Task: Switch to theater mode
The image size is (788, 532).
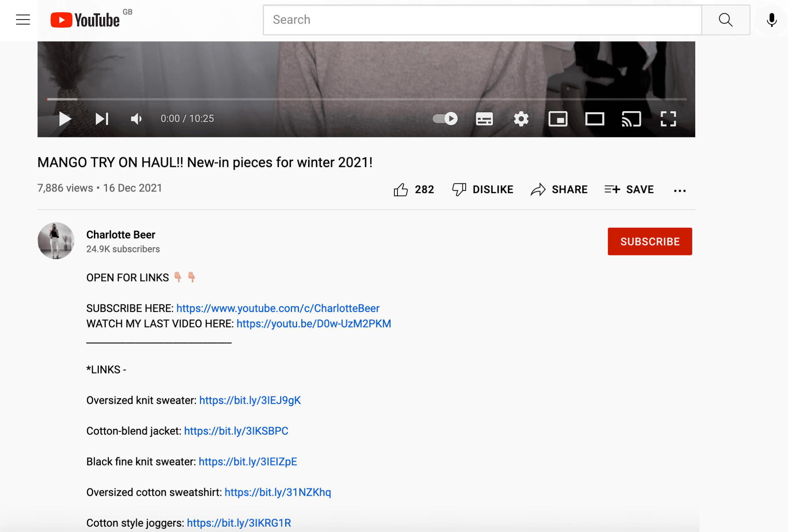Action: point(594,119)
